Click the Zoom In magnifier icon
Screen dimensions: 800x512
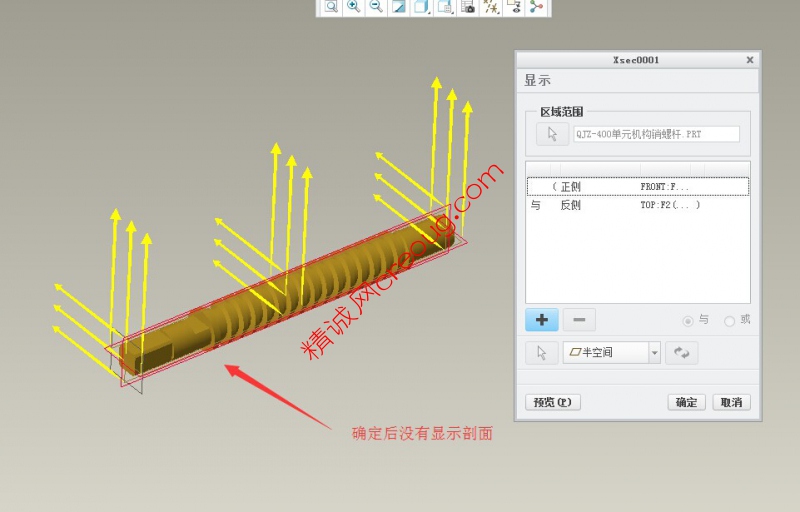click(x=353, y=7)
